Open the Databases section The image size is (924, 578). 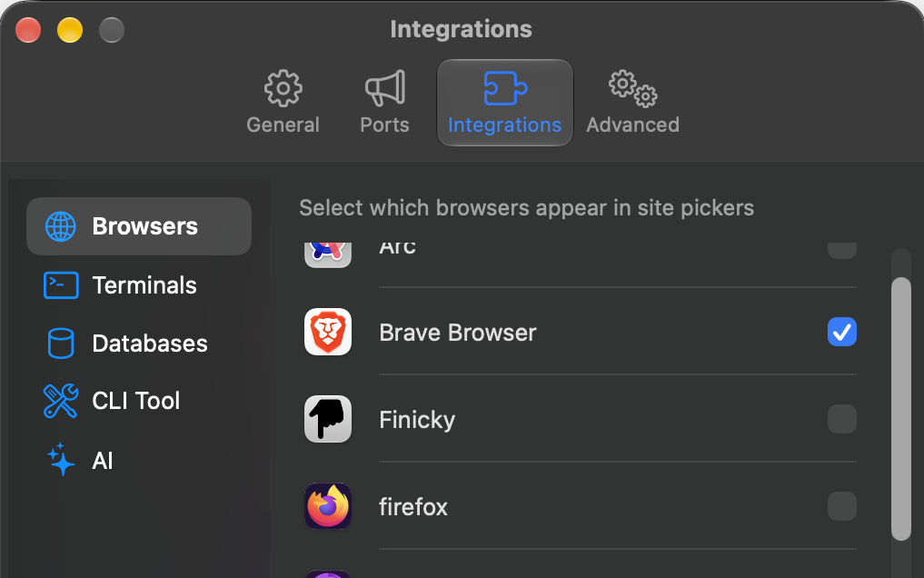pyautogui.click(x=139, y=344)
